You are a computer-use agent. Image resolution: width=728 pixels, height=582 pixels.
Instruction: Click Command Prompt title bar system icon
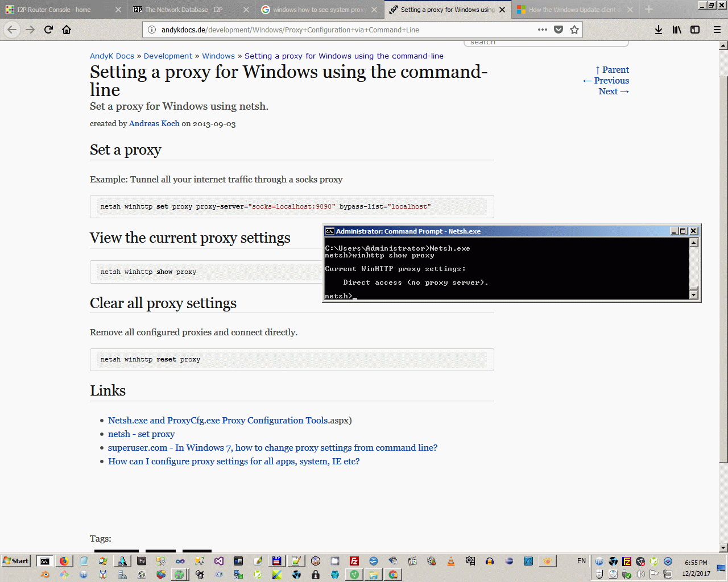[x=329, y=231]
